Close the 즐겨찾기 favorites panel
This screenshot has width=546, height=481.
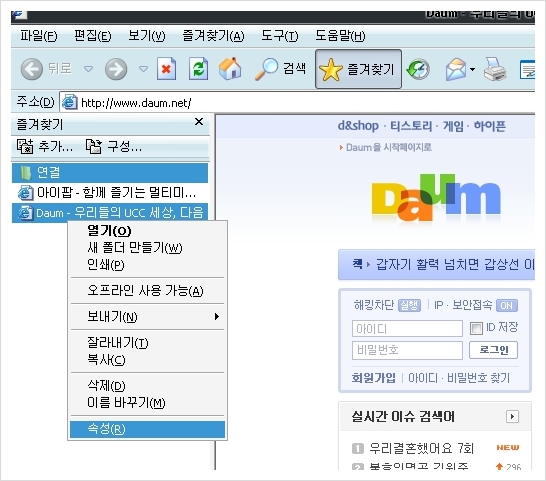point(199,122)
